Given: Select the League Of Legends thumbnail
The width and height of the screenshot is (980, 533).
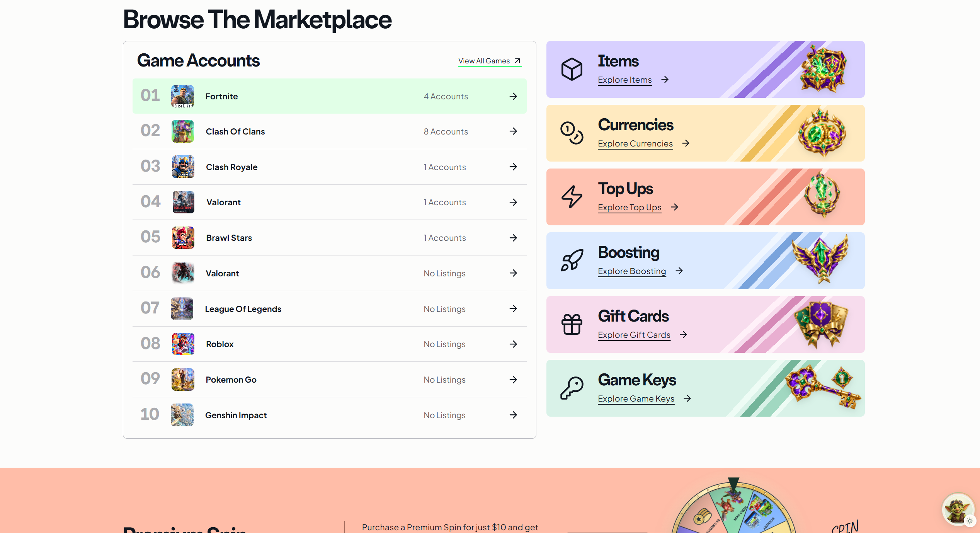Looking at the screenshot, I should click(x=182, y=309).
